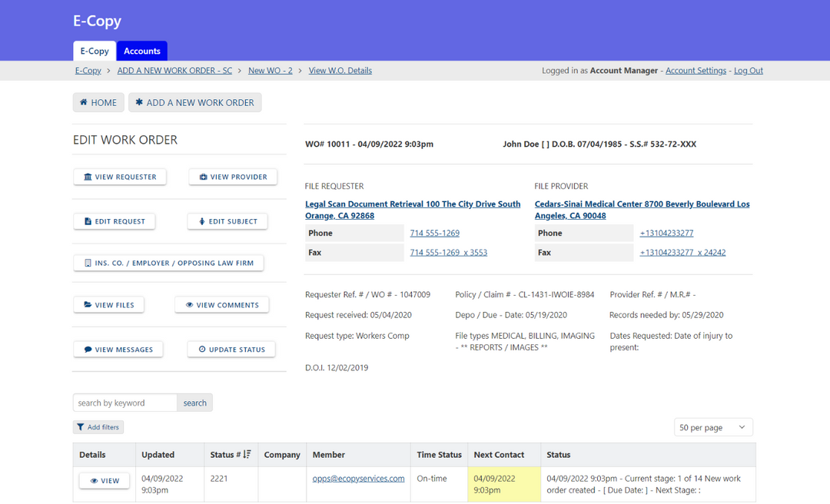Image resolution: width=830 pixels, height=504 pixels.
Task: Click provider fax +13104233277 x 24242
Action: pos(682,253)
